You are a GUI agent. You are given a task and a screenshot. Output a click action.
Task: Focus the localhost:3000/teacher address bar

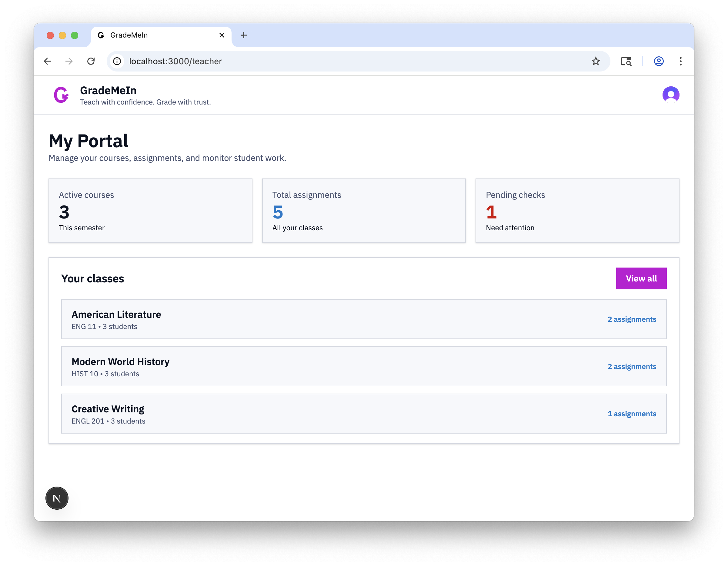click(x=333, y=61)
